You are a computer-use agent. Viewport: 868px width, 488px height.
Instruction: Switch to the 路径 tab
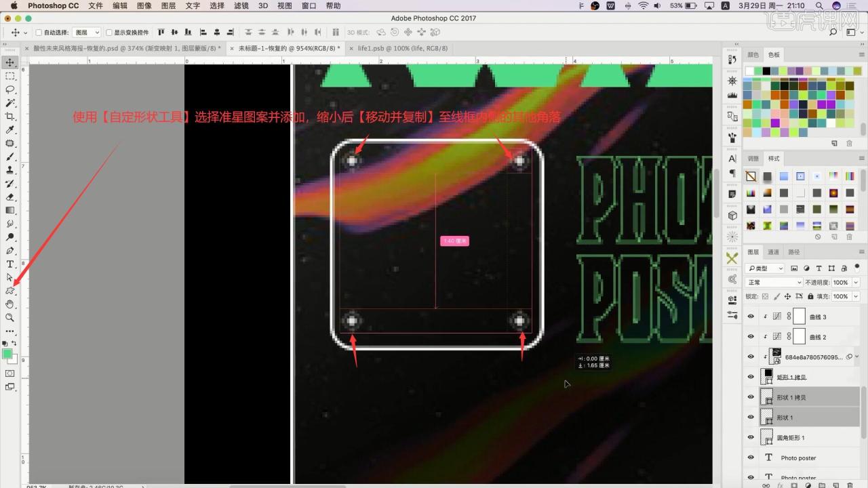coord(793,251)
